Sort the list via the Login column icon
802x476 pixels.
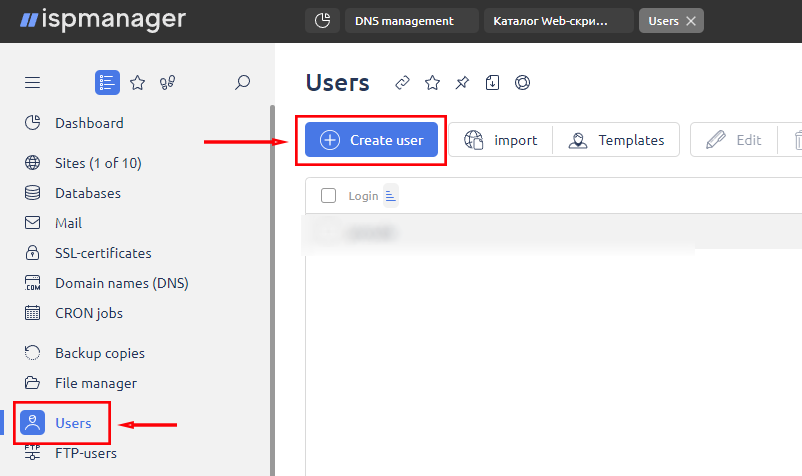[x=391, y=196]
